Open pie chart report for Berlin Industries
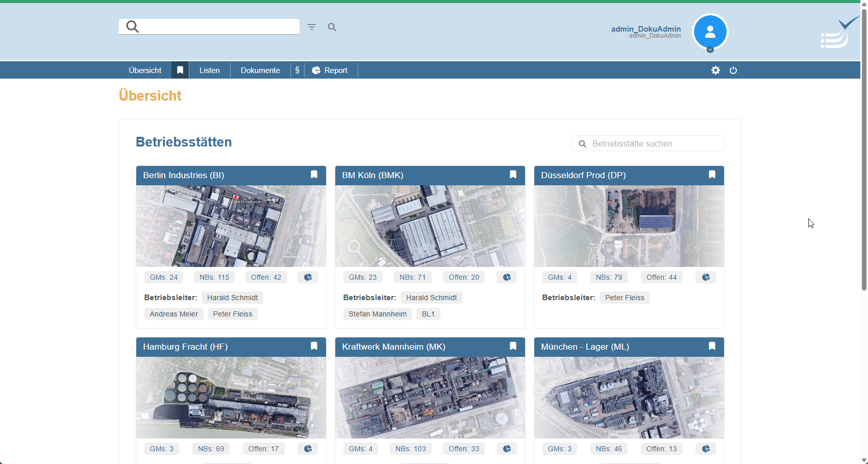 (x=308, y=277)
